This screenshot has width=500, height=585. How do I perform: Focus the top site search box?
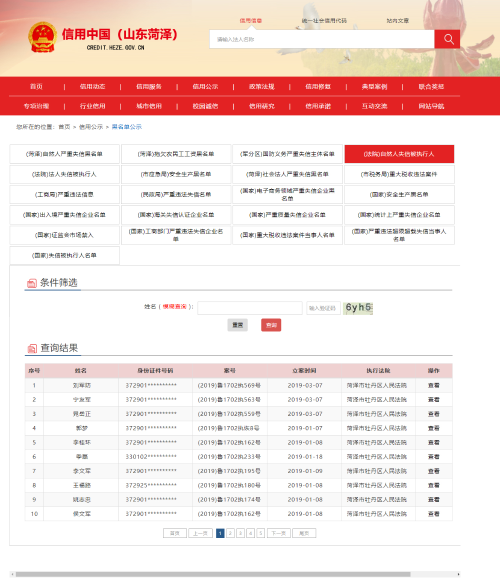322,39
